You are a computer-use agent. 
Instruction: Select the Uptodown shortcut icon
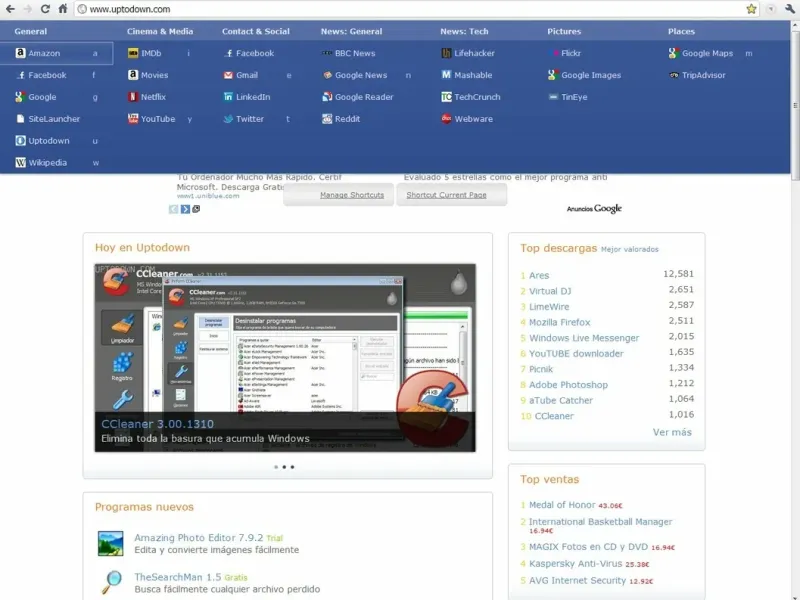(x=20, y=141)
